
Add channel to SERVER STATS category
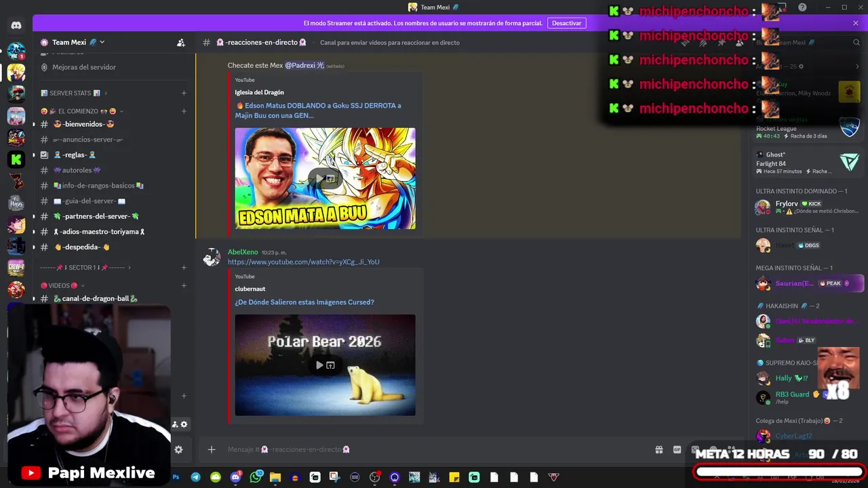click(x=184, y=93)
